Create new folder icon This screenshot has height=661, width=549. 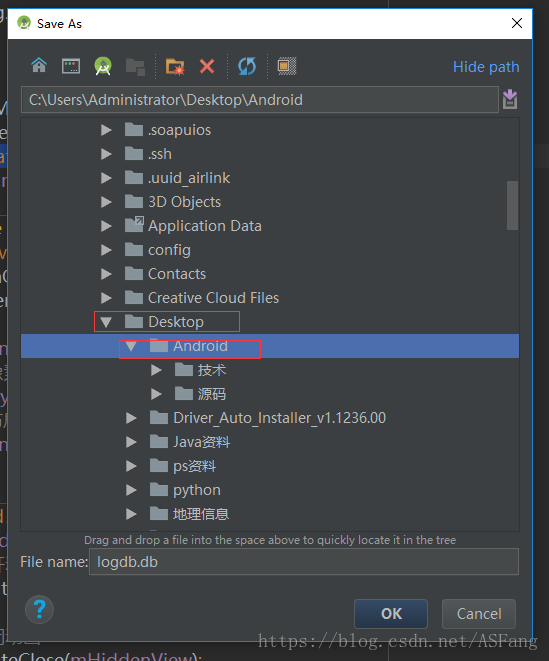pyautogui.click(x=175, y=66)
